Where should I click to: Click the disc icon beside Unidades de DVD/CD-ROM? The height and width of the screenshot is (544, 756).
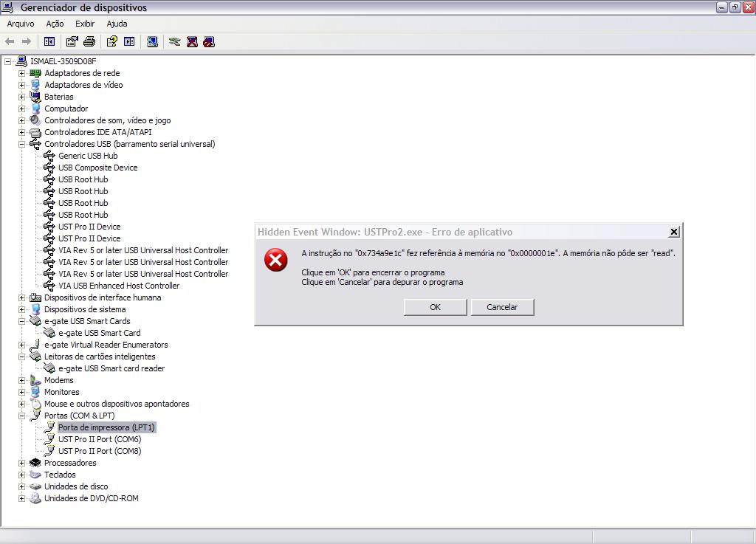[35, 498]
